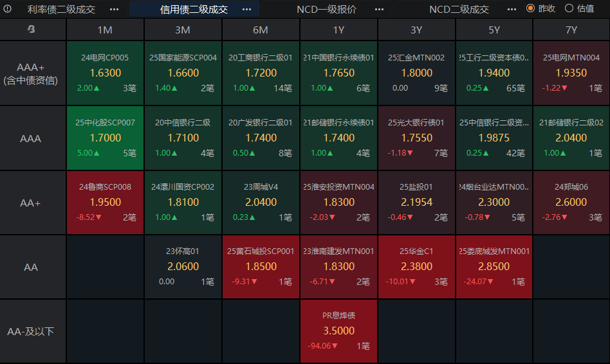Click the 20中信银行二级 cell

183,138
